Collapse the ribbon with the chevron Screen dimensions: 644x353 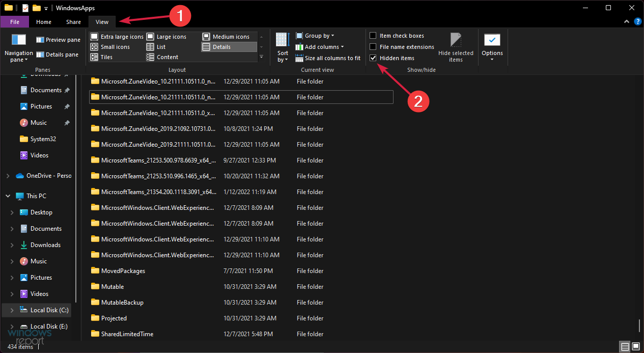(627, 22)
